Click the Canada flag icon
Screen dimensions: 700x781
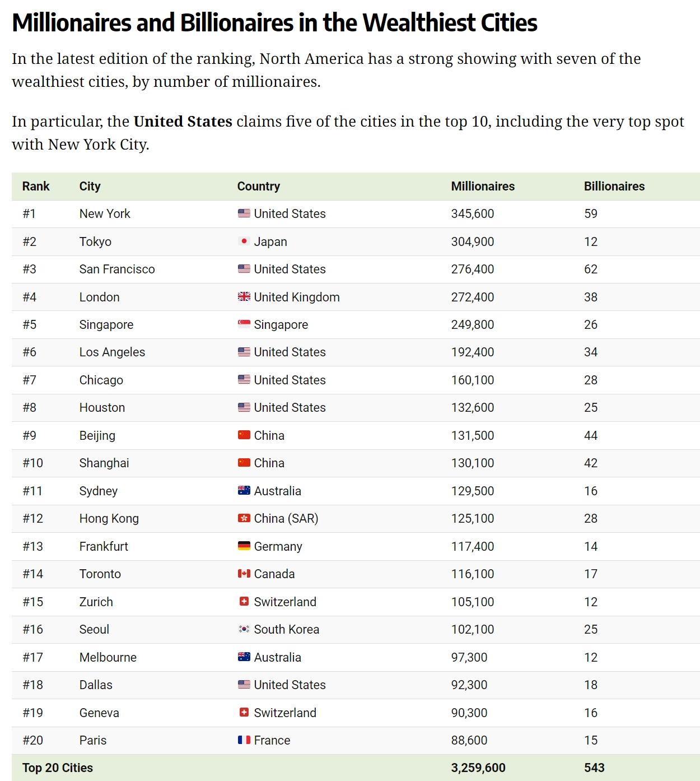(x=244, y=574)
